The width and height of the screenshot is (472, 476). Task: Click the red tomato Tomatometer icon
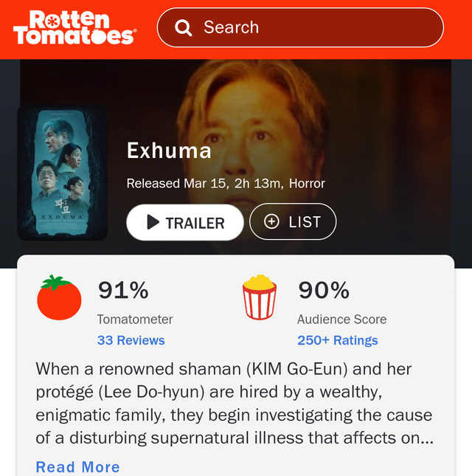(x=59, y=297)
